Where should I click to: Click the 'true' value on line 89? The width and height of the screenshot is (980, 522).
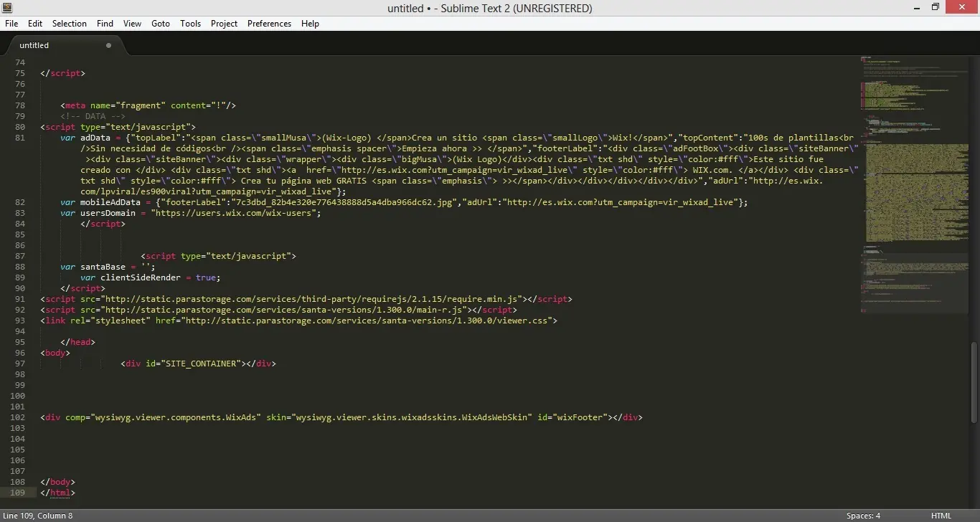tap(206, 277)
